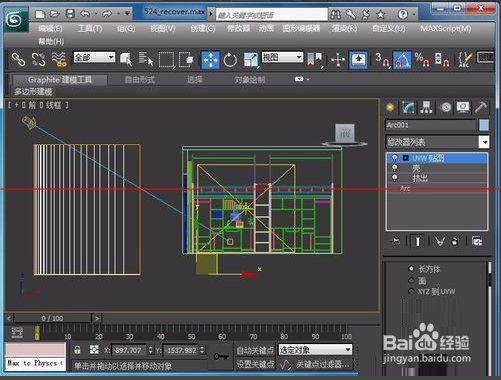Toggle keyboard shortcut override button
501x380 pixels.
[358, 60]
